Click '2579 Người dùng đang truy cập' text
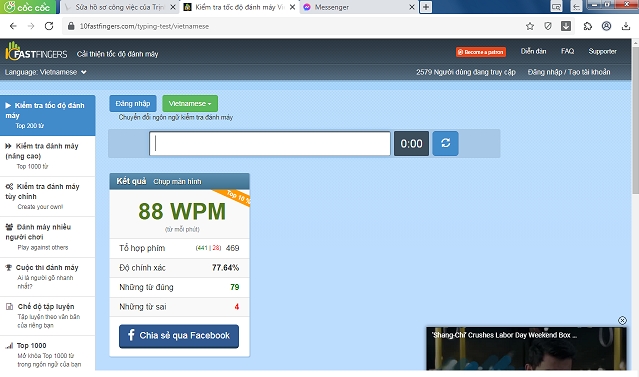Image resolution: width=639 pixels, height=377 pixels. tap(466, 72)
